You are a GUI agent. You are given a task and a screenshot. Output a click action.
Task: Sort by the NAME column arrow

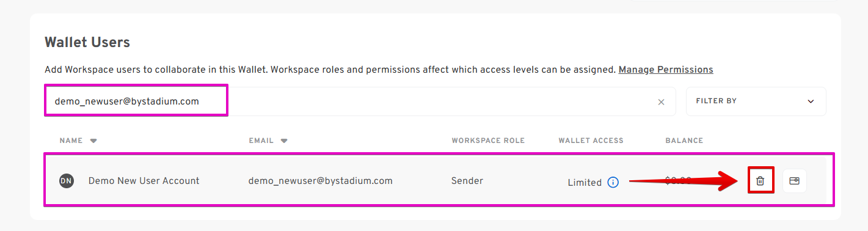coord(93,141)
